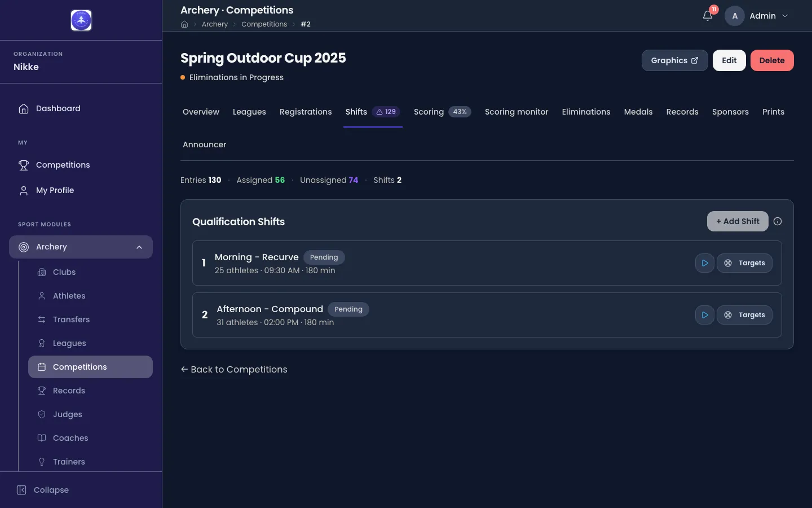Screen dimensions: 812x508
Task: Open Dashboard from the sidebar
Action: 81,108
